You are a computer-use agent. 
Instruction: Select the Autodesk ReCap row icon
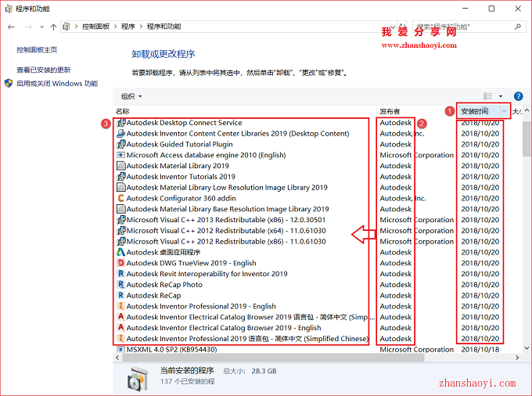[x=120, y=296]
